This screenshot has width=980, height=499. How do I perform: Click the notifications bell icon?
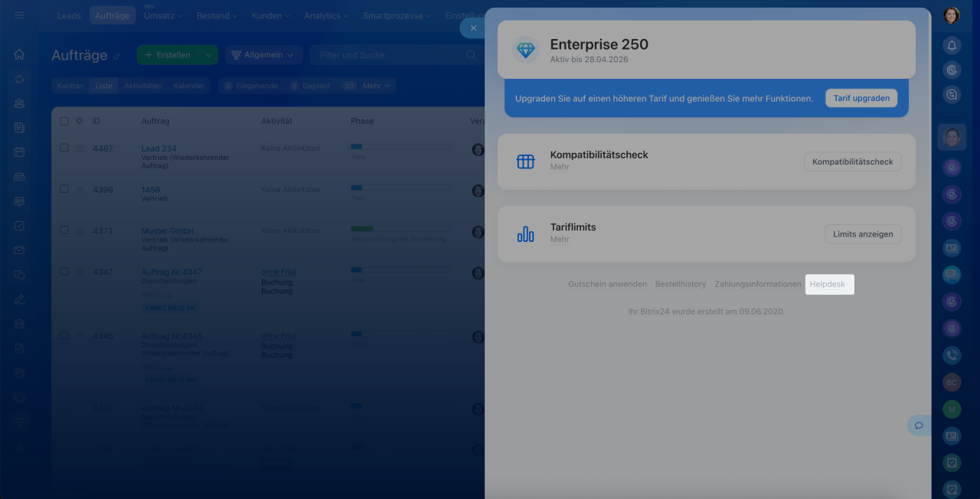pos(952,46)
